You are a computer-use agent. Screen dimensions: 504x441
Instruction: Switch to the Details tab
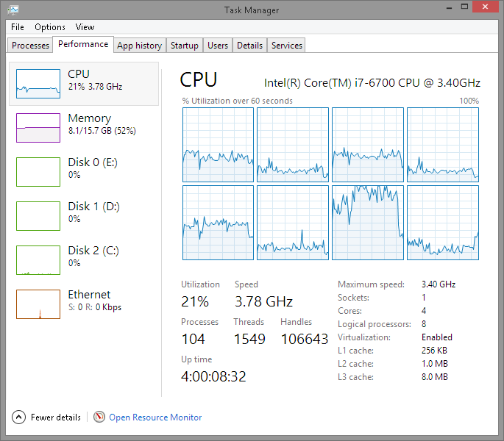click(x=249, y=46)
